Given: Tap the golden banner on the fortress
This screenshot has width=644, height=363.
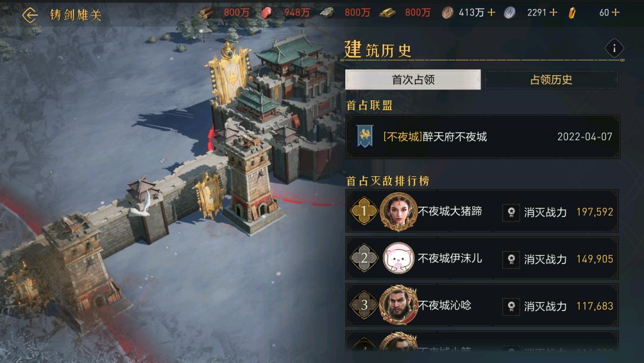Looking at the screenshot, I should click(229, 74).
